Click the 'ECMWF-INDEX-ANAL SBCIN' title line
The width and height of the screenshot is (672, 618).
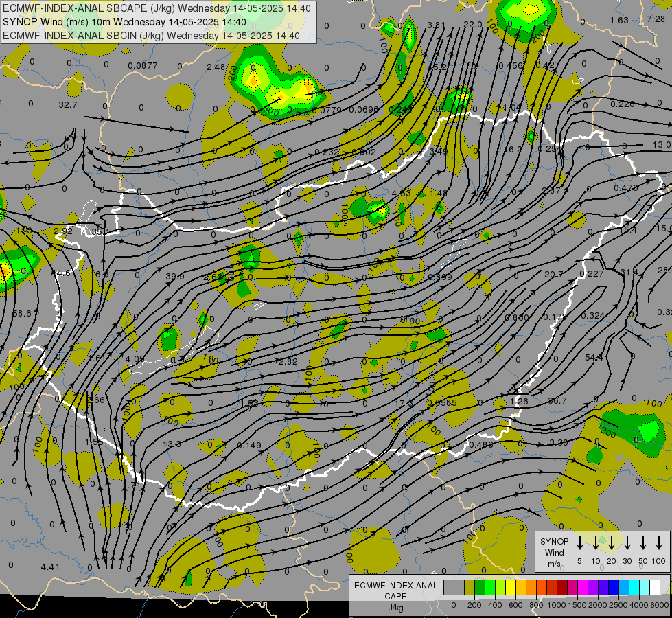(151, 36)
